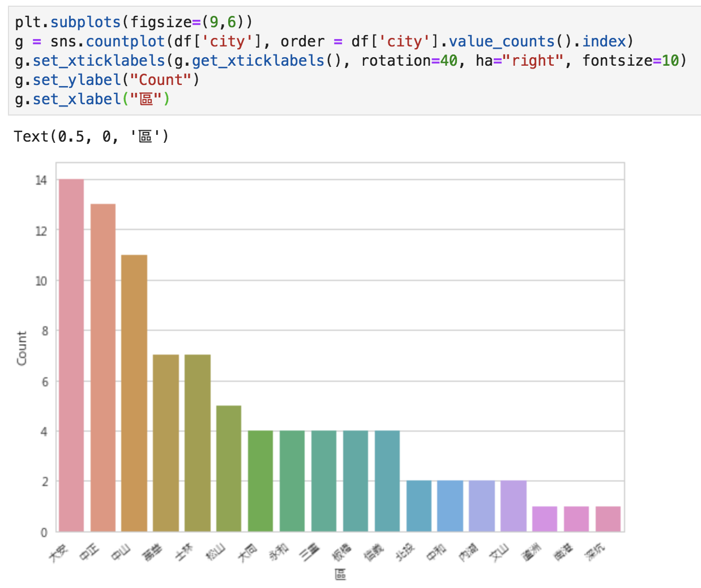Click the bar above the 三重 label
The width and height of the screenshot is (701, 588).
point(324,481)
